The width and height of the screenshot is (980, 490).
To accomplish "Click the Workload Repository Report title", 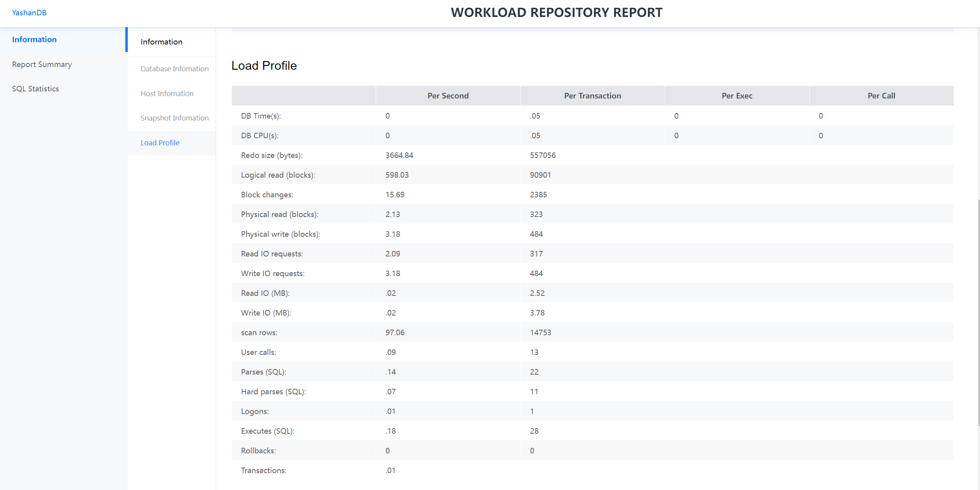I will pos(556,13).
